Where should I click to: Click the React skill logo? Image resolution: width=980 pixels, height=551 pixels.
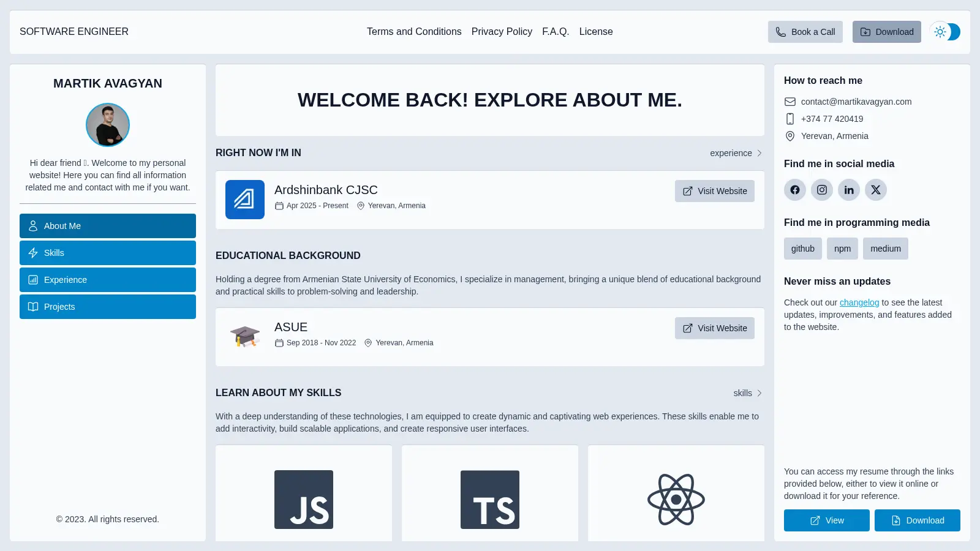point(676,500)
